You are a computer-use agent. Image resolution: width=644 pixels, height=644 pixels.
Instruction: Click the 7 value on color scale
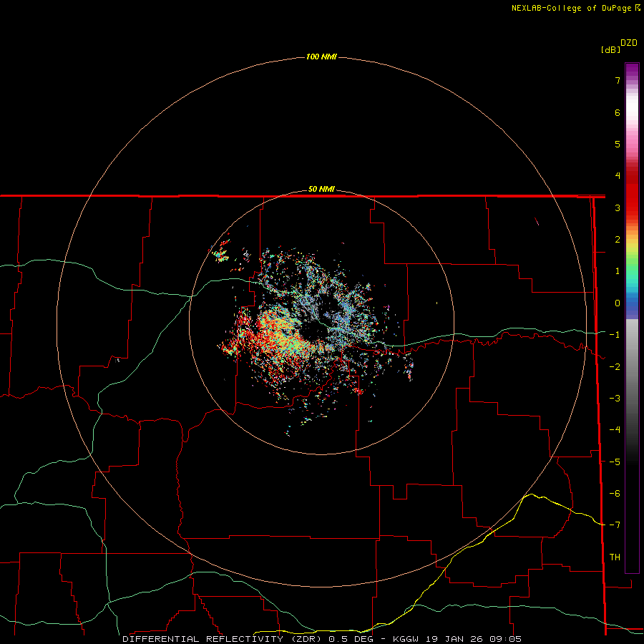[618, 80]
